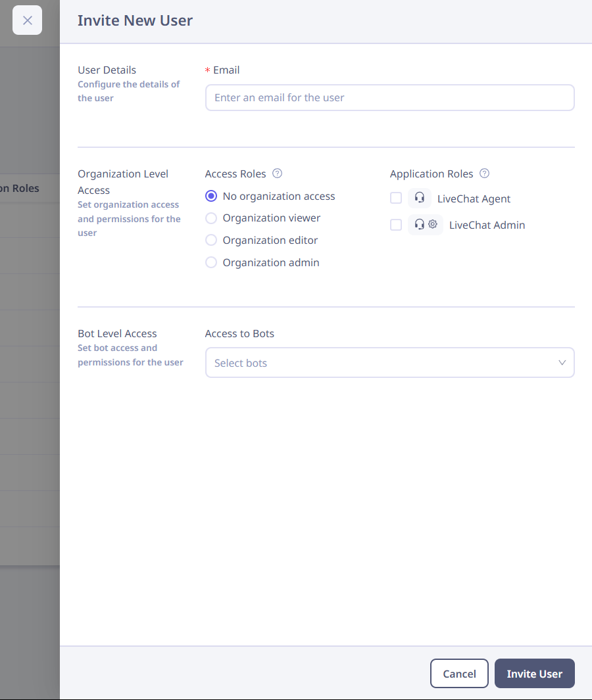This screenshot has width=592, height=700.
Task: Click the Cancel button
Action: (459, 673)
